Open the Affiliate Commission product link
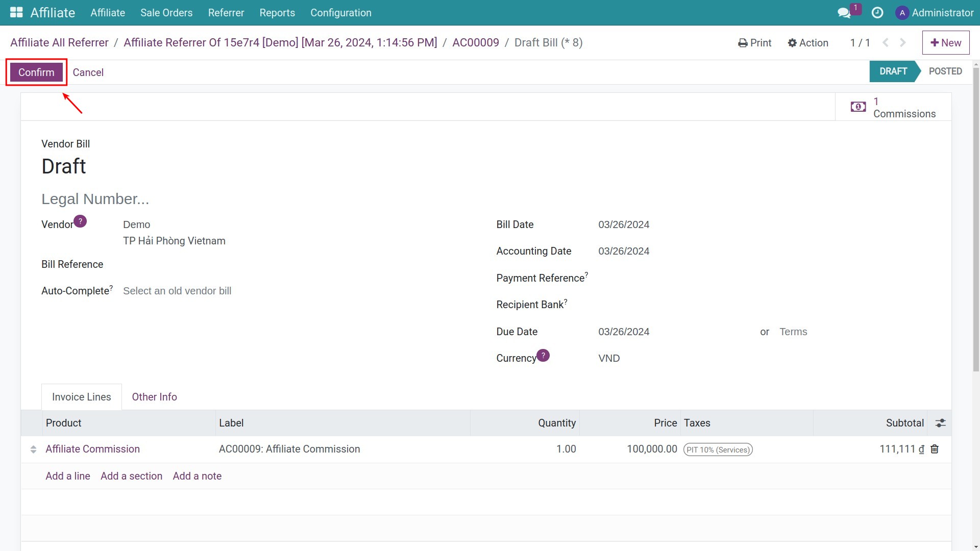 [93, 449]
